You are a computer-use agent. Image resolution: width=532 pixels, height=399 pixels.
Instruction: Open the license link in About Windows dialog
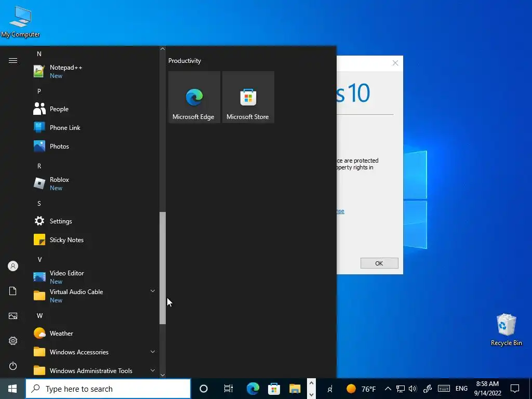pyautogui.click(x=340, y=211)
